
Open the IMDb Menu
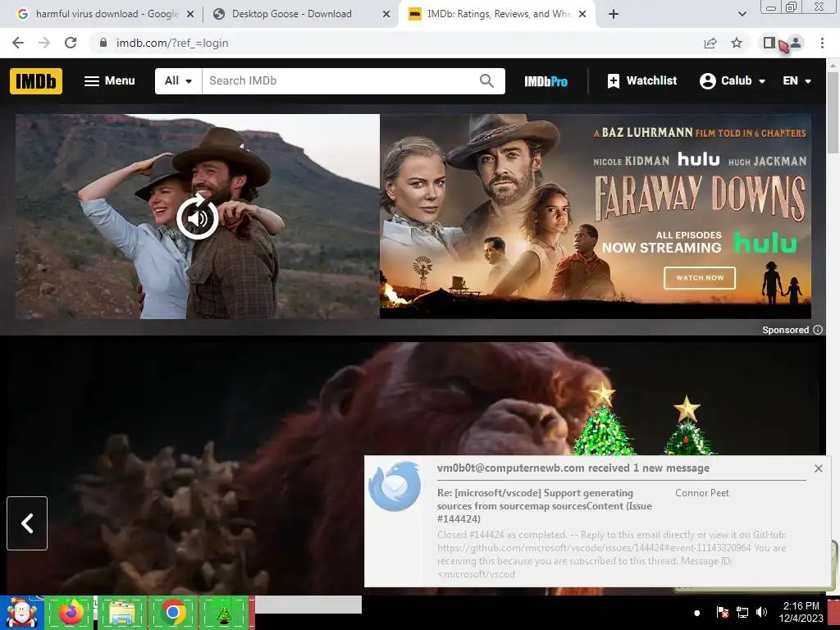pyautogui.click(x=109, y=81)
